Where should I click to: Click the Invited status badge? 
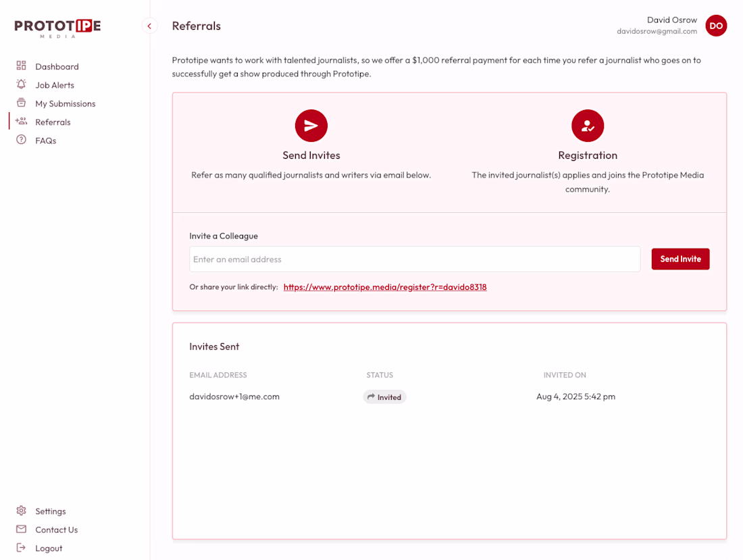(x=385, y=397)
